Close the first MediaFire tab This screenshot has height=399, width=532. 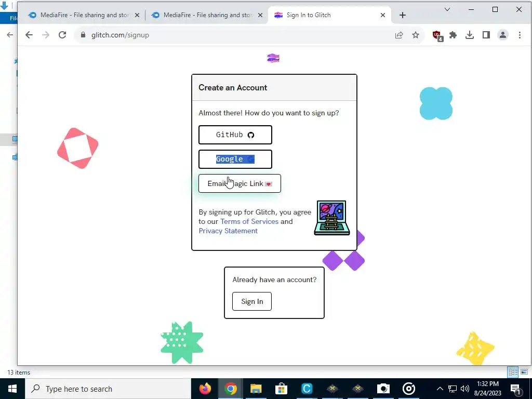[x=137, y=15]
